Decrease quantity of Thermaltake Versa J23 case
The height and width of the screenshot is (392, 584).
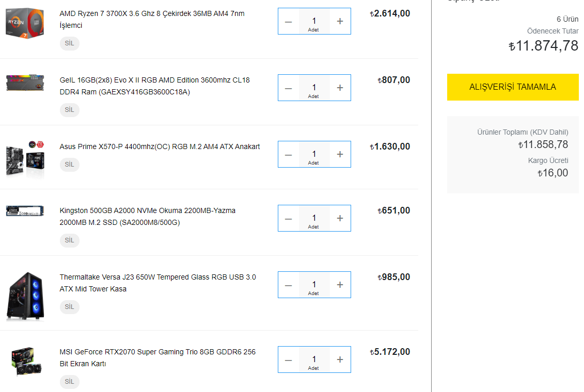288,285
